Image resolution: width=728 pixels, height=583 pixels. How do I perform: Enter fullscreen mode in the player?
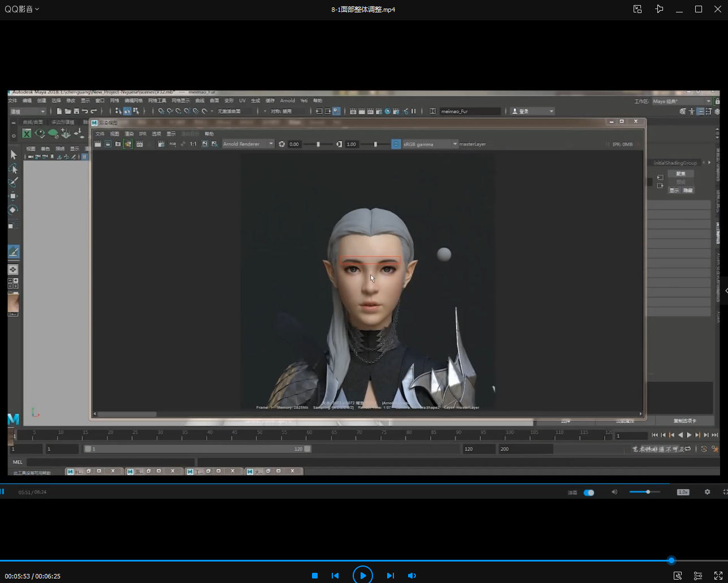718,576
